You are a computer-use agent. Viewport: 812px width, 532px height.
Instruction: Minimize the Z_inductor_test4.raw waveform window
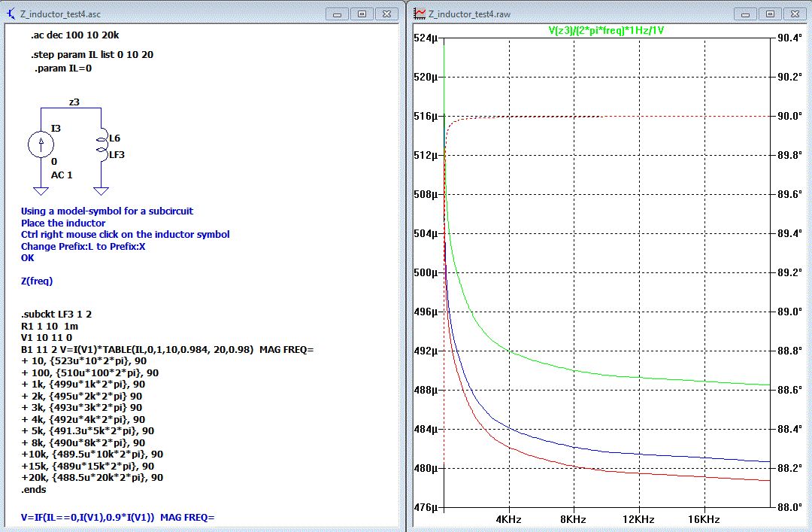click(744, 14)
